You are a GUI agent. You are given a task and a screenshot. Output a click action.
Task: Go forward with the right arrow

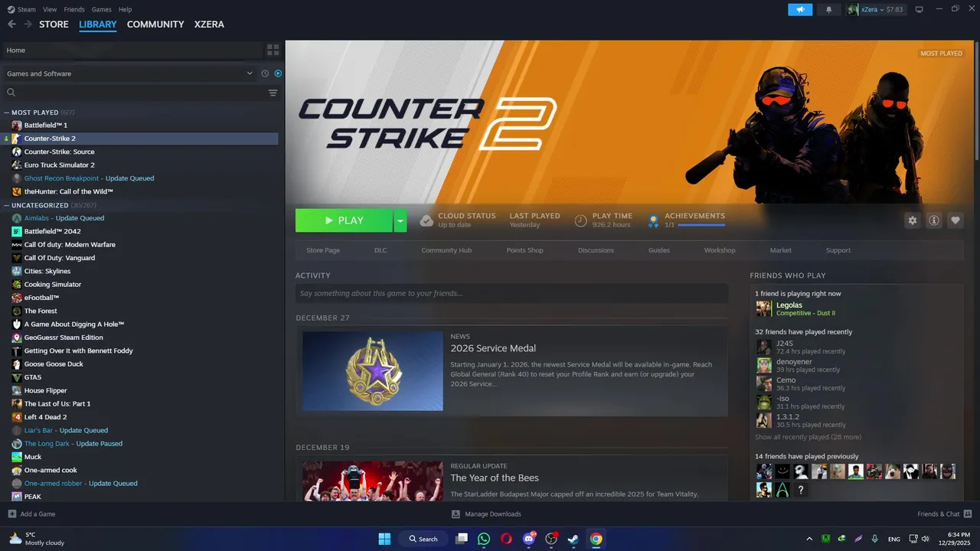(28, 24)
